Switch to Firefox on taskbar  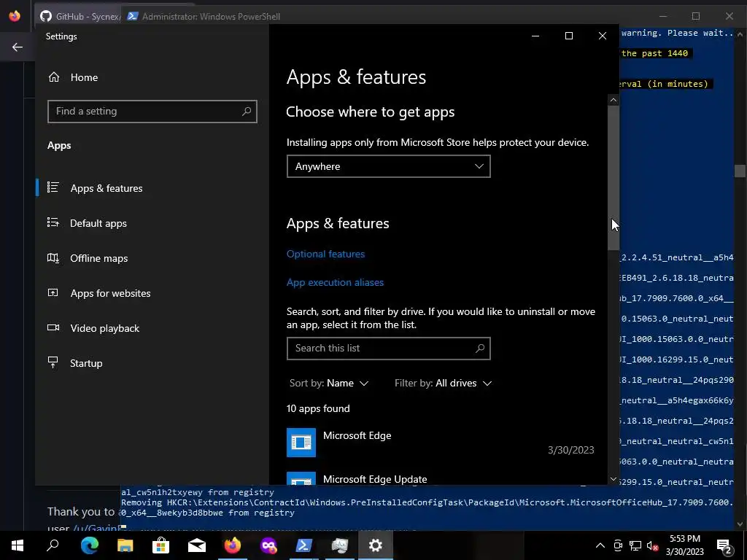233,545
